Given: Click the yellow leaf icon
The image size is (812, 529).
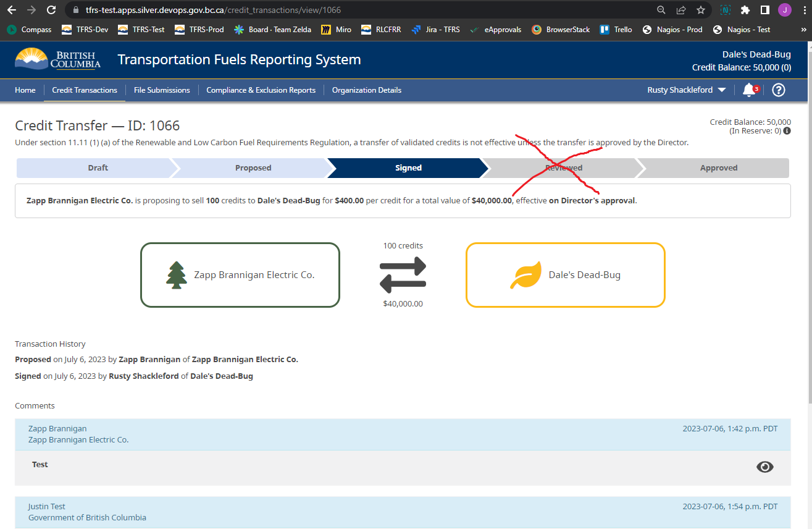Looking at the screenshot, I should click(525, 275).
